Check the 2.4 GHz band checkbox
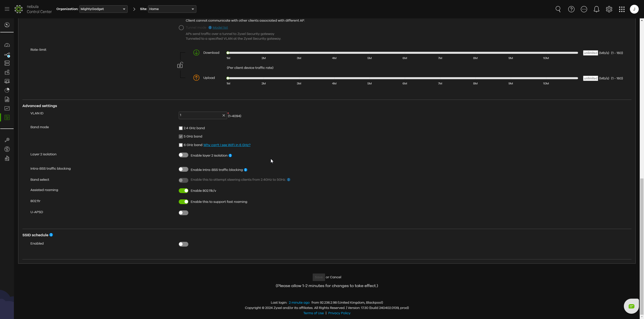The width and height of the screenshot is (644, 319). pos(181,128)
